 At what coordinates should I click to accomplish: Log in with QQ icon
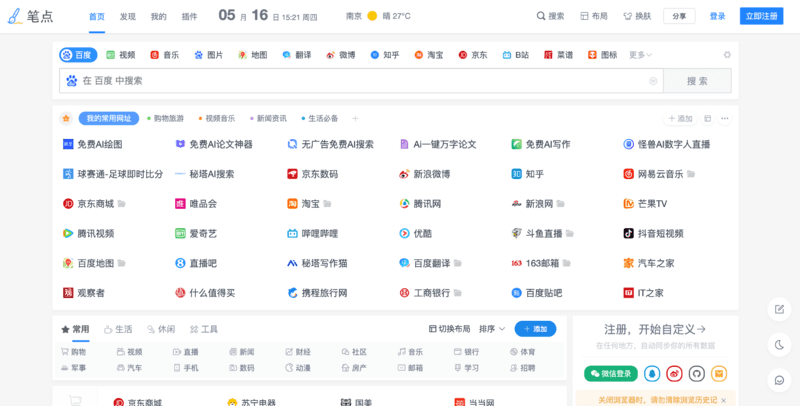(x=652, y=374)
